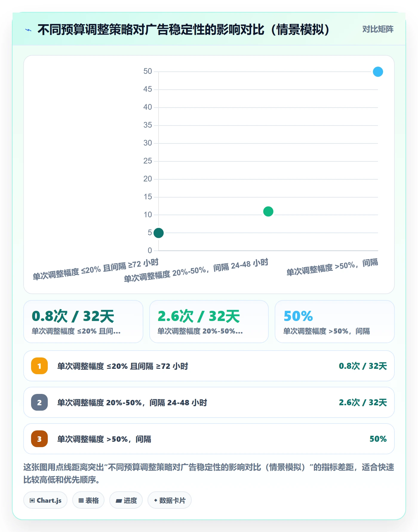Image resolution: width=418 pixels, height=532 pixels.
Task: Click row 2 text 单次调整幅度 20%-50%，间隔 24-48 小时
Action: [132, 403]
